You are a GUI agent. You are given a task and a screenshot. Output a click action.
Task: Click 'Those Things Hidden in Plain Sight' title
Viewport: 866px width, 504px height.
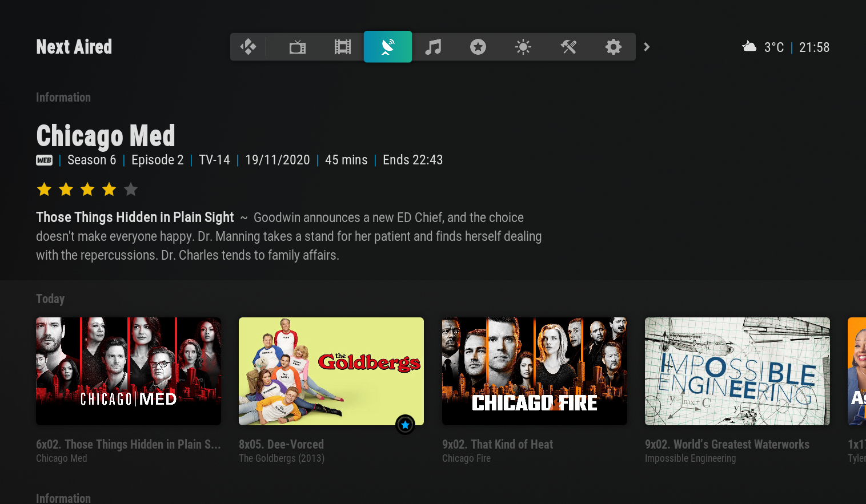point(135,217)
